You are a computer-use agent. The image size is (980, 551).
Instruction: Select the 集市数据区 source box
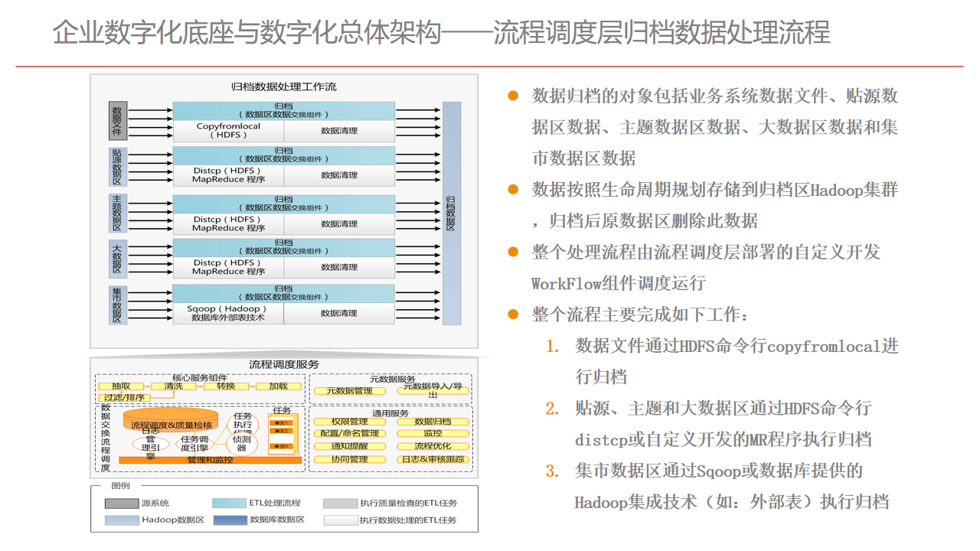(x=117, y=305)
